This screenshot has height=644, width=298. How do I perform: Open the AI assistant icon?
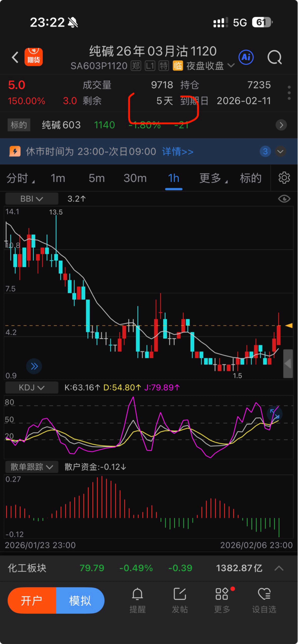(246, 57)
